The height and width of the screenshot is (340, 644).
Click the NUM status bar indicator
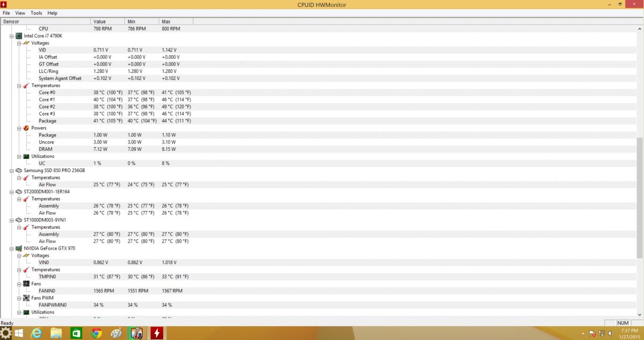(623, 323)
